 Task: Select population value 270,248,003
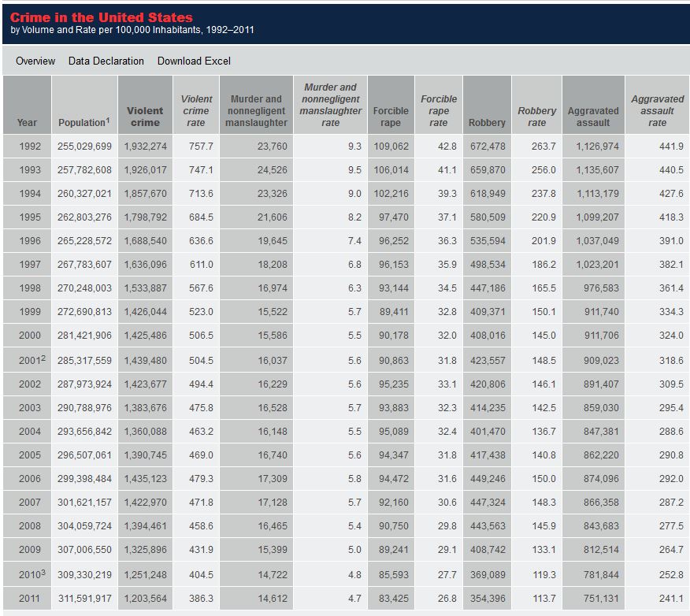84,288
